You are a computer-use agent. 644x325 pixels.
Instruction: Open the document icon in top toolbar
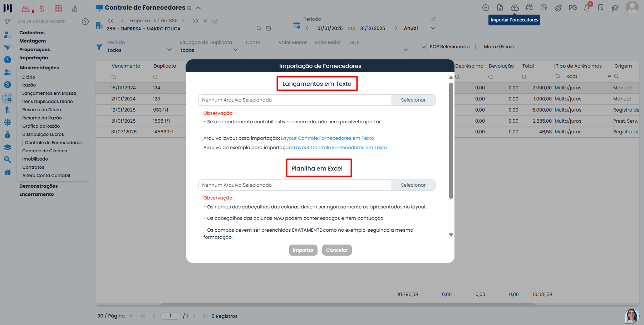pos(500,8)
